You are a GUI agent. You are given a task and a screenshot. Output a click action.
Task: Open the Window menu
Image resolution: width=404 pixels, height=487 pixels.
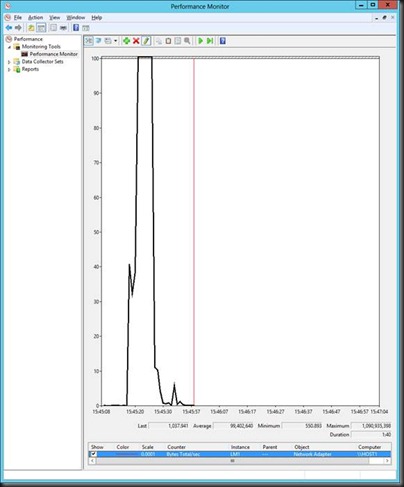click(76, 17)
